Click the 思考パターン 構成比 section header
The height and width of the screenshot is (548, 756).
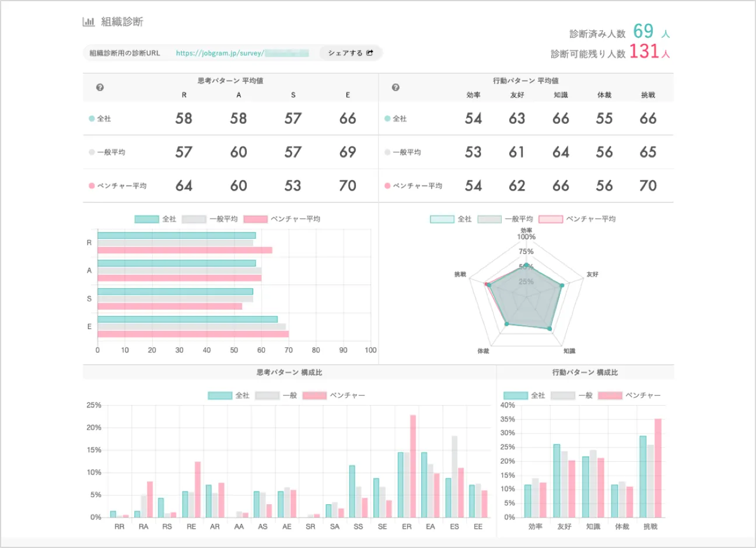click(x=289, y=372)
